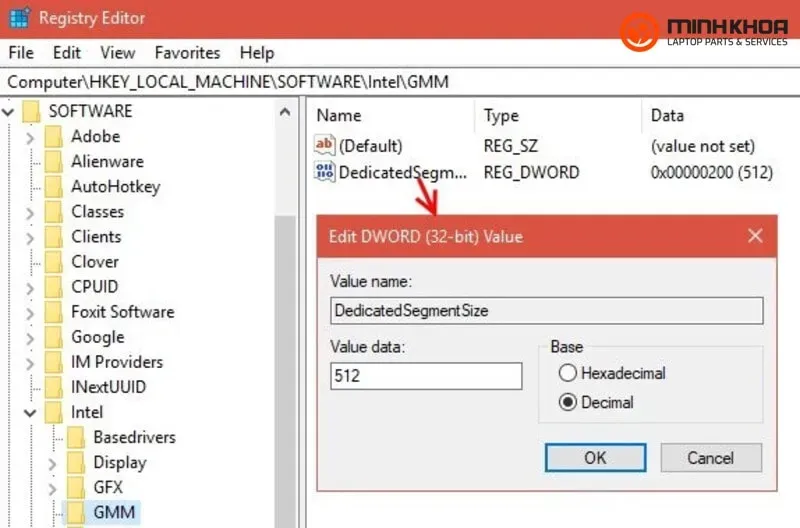This screenshot has width=800, height=528.
Task: Select the Hexadecimal base option
Action: point(568,373)
